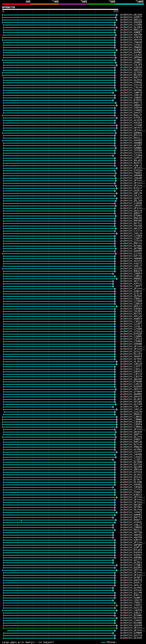Click the UniRef100_Q13X85 label
The width and height of the screenshot is (146, 644).
pyautogui.click(x=131, y=638)
